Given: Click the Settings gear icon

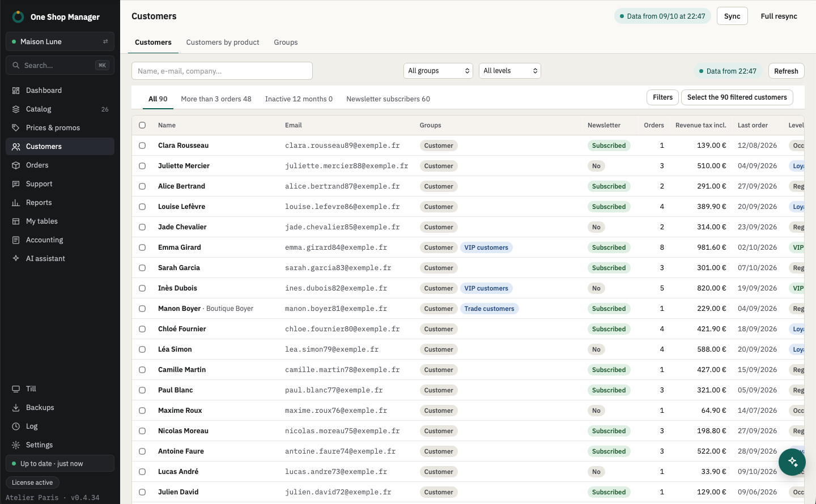Looking at the screenshot, I should click(16, 445).
